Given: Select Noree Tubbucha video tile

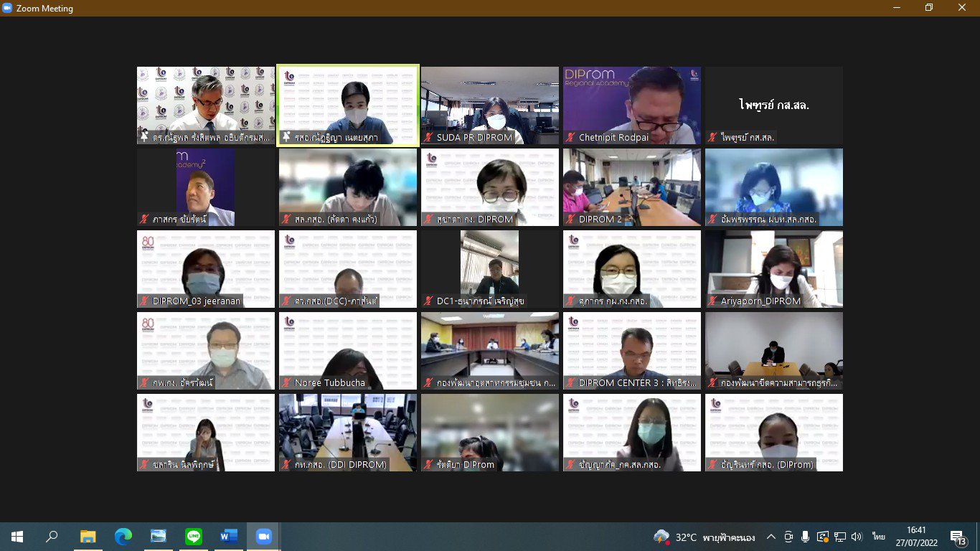Looking at the screenshot, I should [x=348, y=351].
